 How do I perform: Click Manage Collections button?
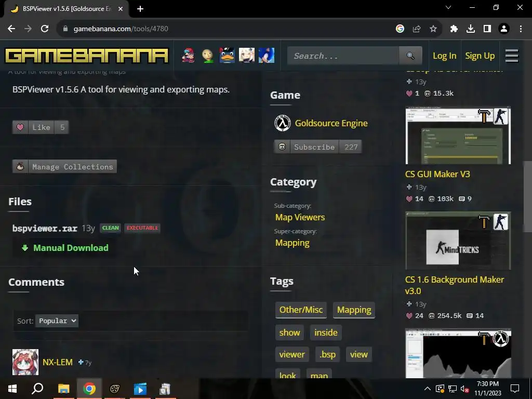[x=64, y=167]
